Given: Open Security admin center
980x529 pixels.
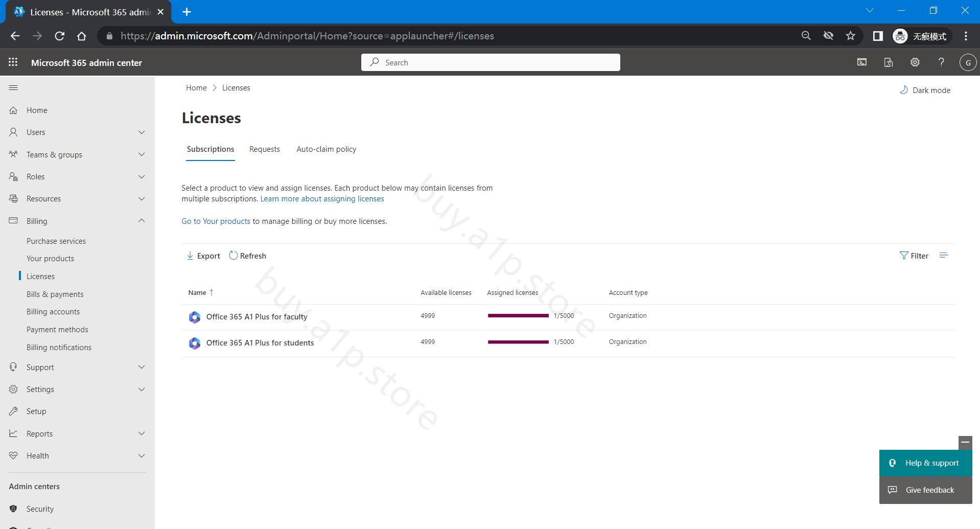Looking at the screenshot, I should [x=40, y=509].
